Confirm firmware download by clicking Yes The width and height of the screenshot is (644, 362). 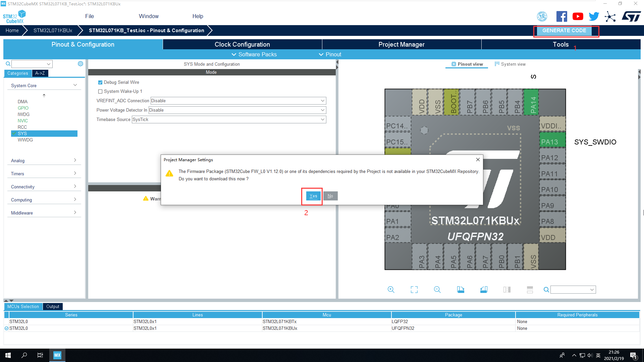pyautogui.click(x=313, y=195)
